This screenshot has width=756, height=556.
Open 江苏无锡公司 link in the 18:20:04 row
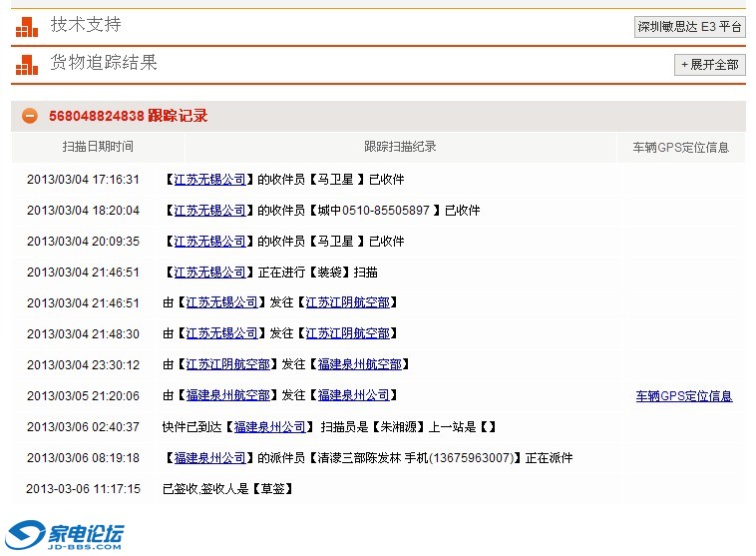[x=209, y=211]
